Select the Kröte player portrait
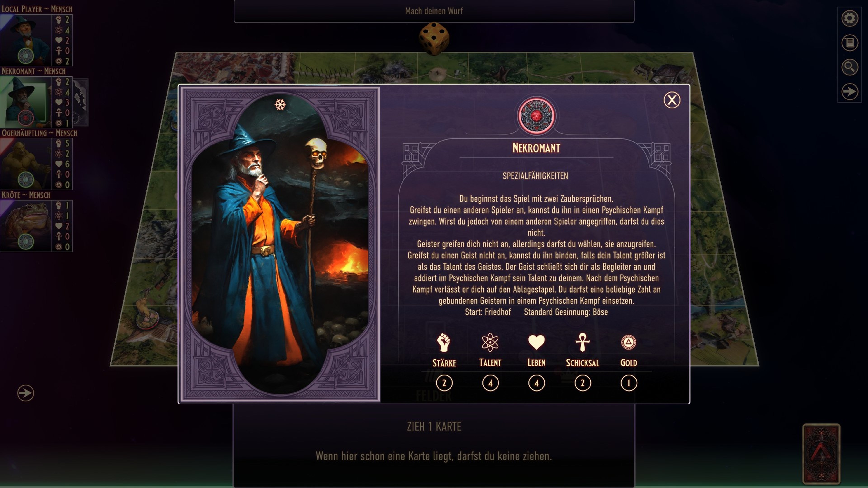Viewport: 868px width, 488px height. tap(26, 226)
